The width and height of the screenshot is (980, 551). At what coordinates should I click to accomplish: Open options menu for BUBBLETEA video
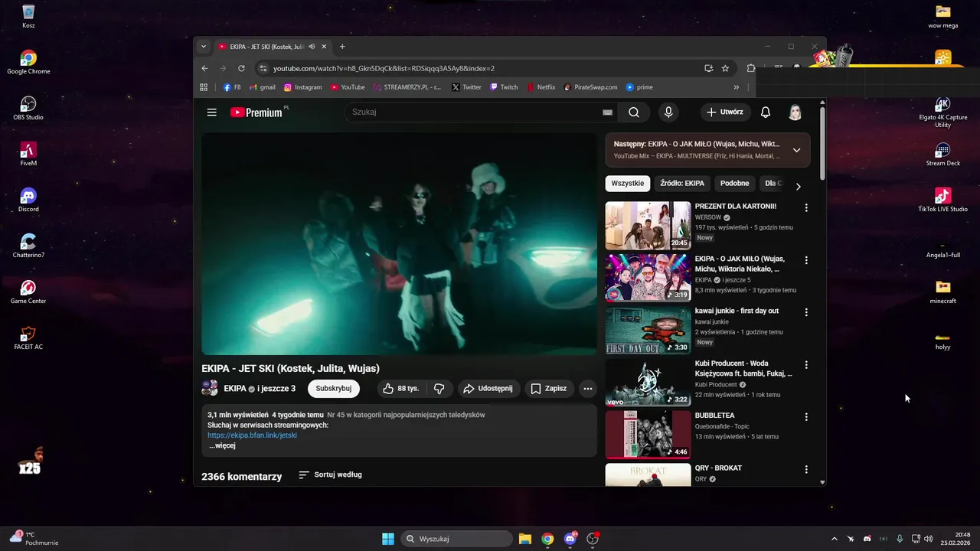[806, 417]
